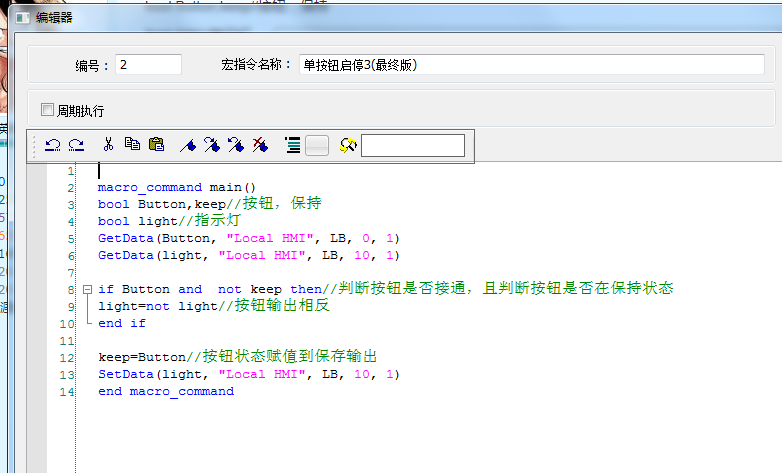
Task: Clear all bookmarks with red-X flag
Action: click(259, 145)
